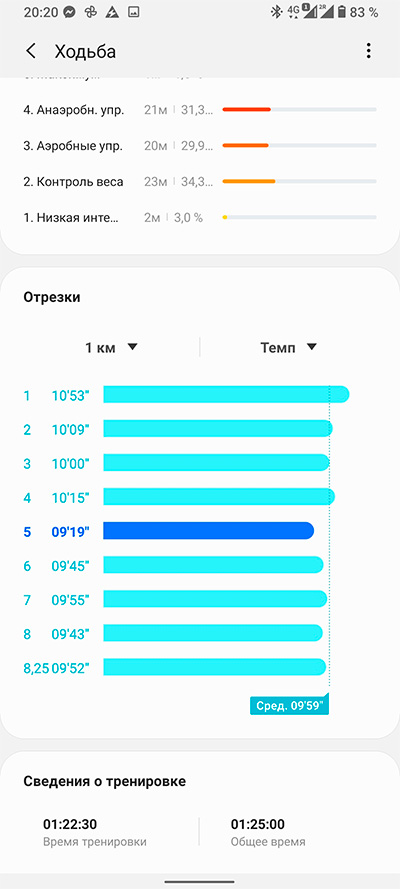The height and width of the screenshot is (889, 400).
Task: Tap the Общее время 01:25:00 value
Action: [x=258, y=824]
